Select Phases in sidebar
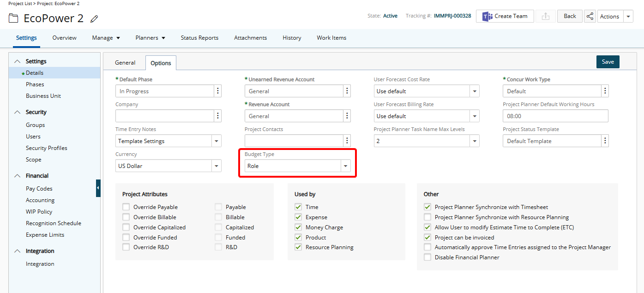Viewport: 644px width, 293px height. (35, 84)
